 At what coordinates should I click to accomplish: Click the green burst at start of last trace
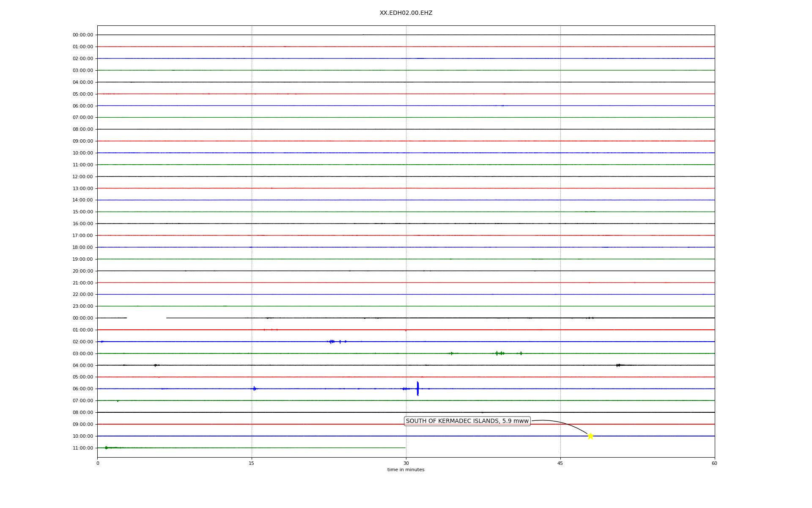pyautogui.click(x=106, y=447)
